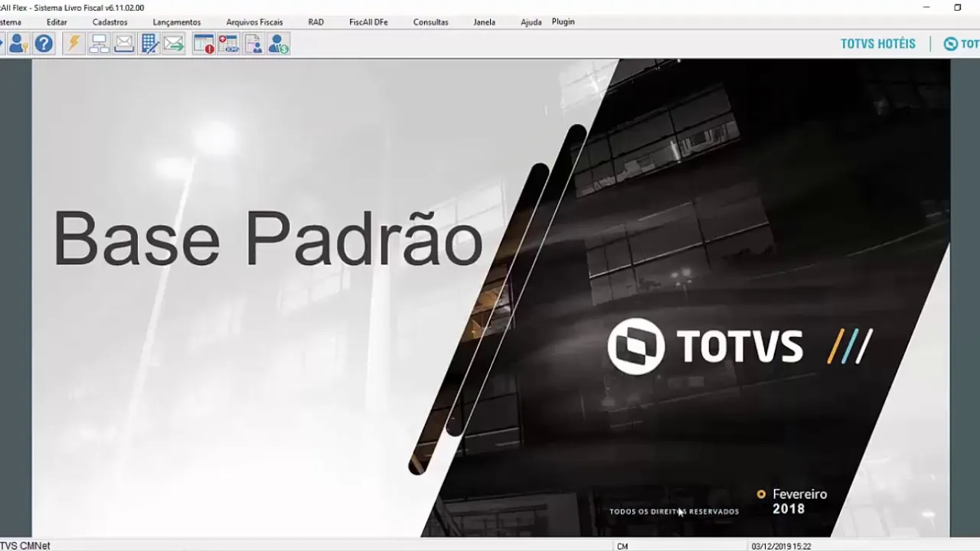980x551 pixels.
Task: Open the document with person icon
Action: [253, 44]
